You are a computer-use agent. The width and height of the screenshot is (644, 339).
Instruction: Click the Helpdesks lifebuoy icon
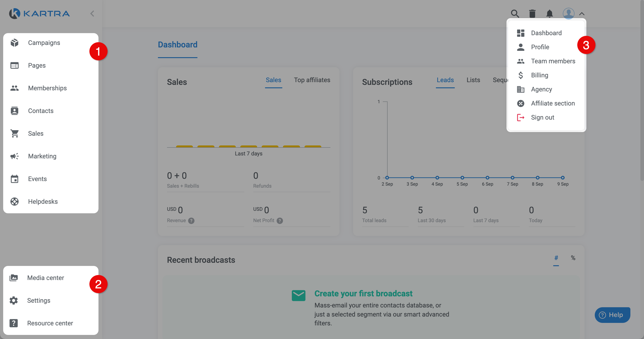pos(15,201)
